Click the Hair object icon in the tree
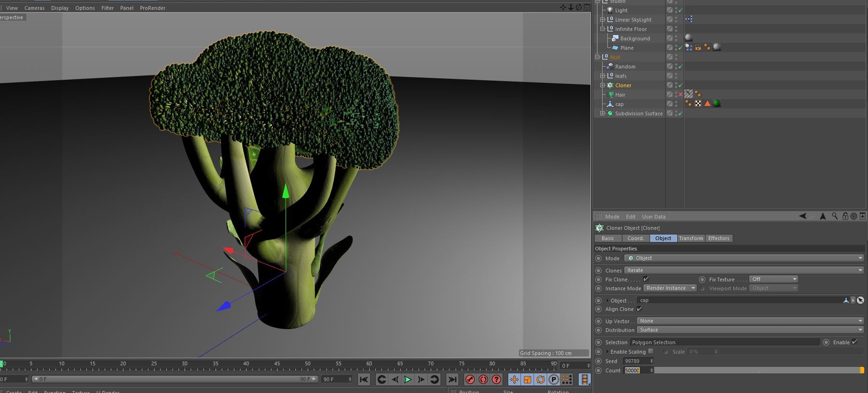 610,95
